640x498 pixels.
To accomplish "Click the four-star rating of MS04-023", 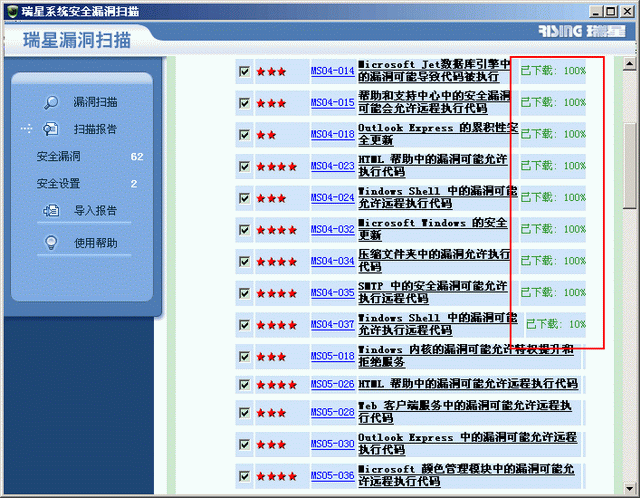I will tap(276, 167).
